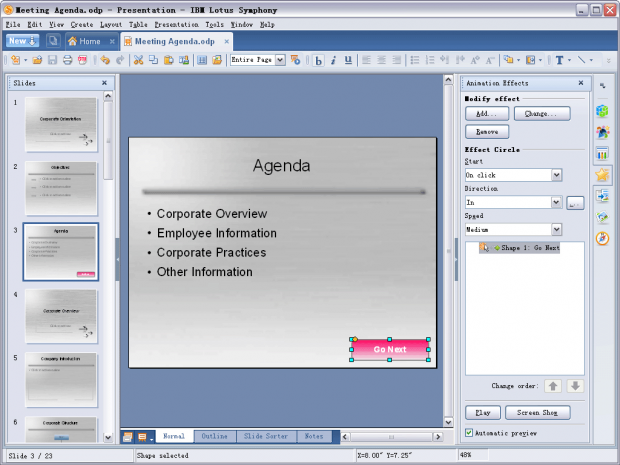The width and height of the screenshot is (620, 465).
Task: Click the Print icon in the toolbar
Action: point(67,60)
